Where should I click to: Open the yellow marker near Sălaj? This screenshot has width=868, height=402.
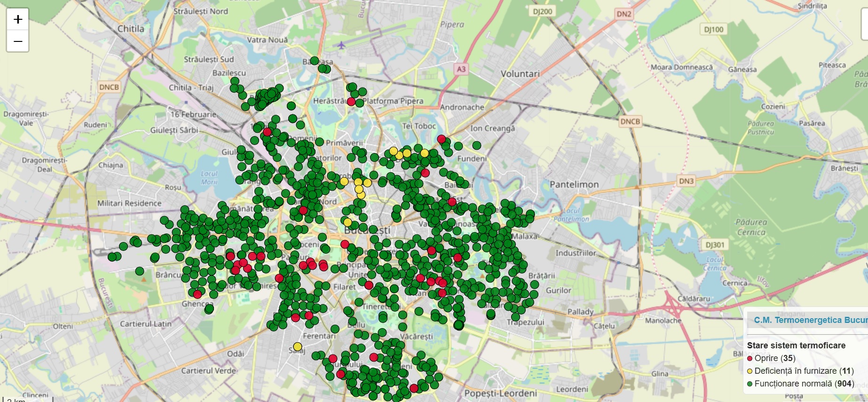tap(297, 347)
